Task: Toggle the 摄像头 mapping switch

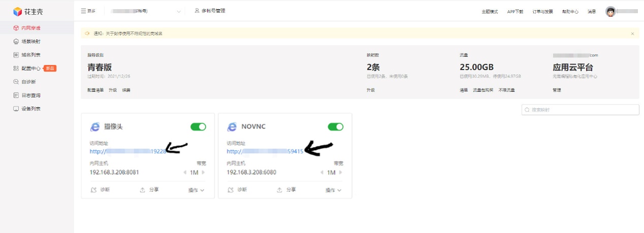Action: [x=199, y=126]
